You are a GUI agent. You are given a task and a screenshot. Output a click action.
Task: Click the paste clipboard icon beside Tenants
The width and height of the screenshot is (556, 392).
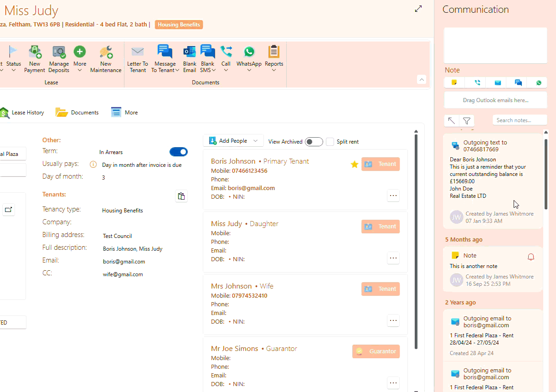click(x=181, y=196)
